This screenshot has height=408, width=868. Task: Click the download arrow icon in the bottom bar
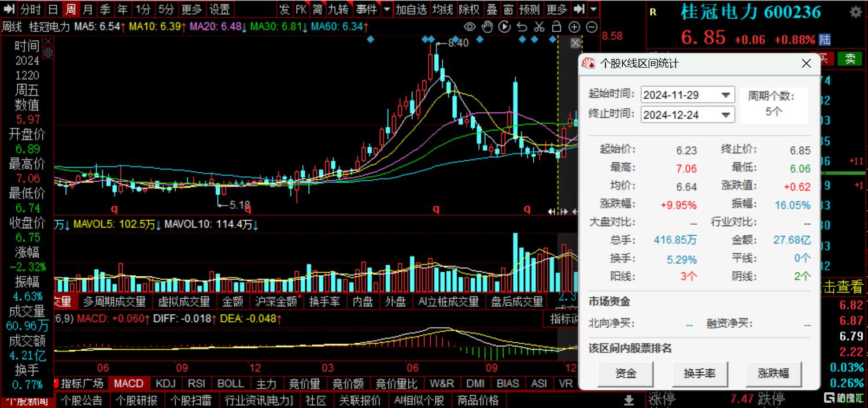629,400
